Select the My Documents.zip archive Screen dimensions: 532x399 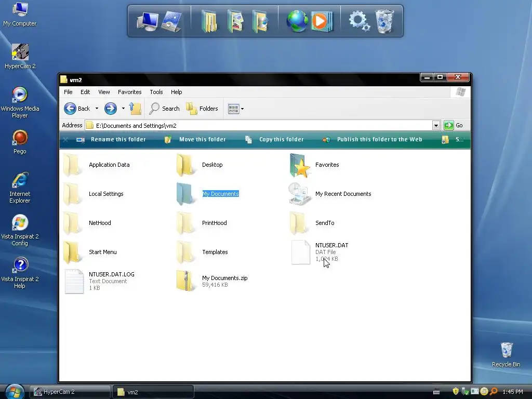pyautogui.click(x=212, y=281)
